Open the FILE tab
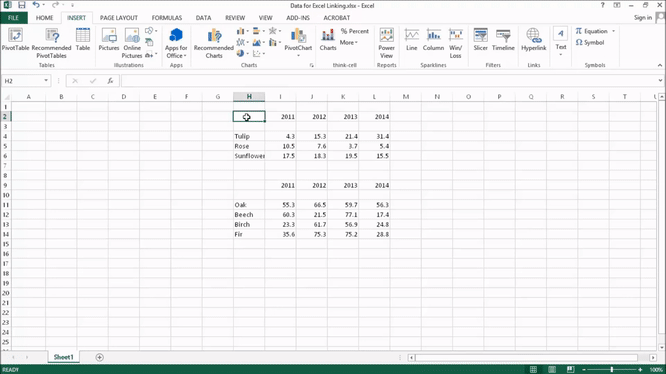 14,18
